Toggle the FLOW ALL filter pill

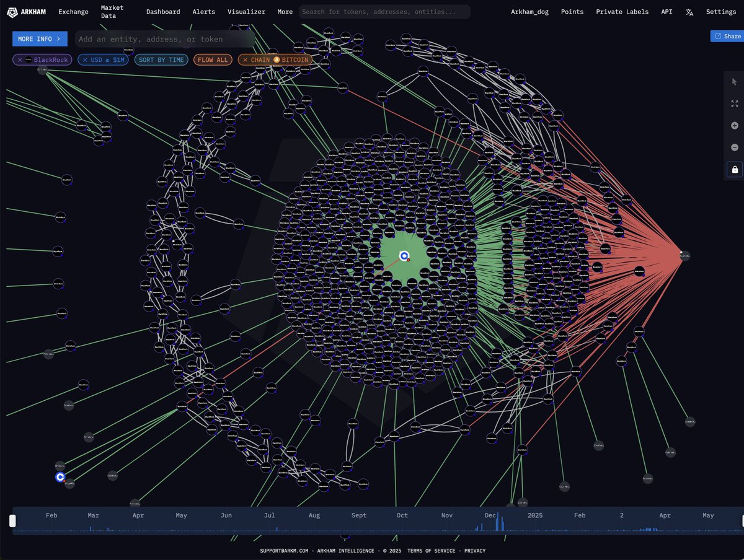click(x=213, y=59)
